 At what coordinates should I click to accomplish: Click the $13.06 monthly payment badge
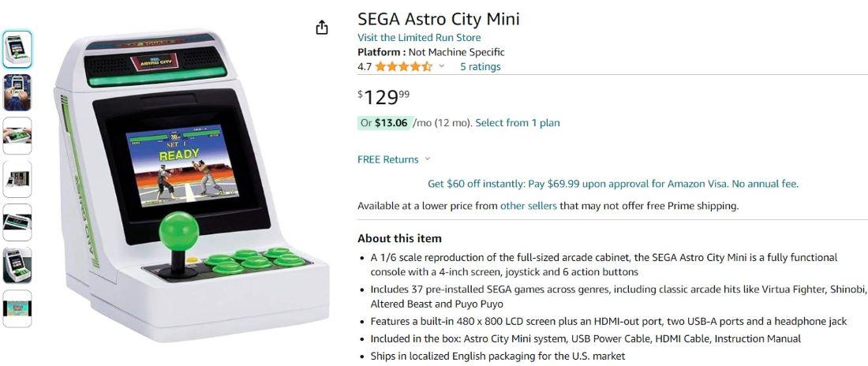383,123
